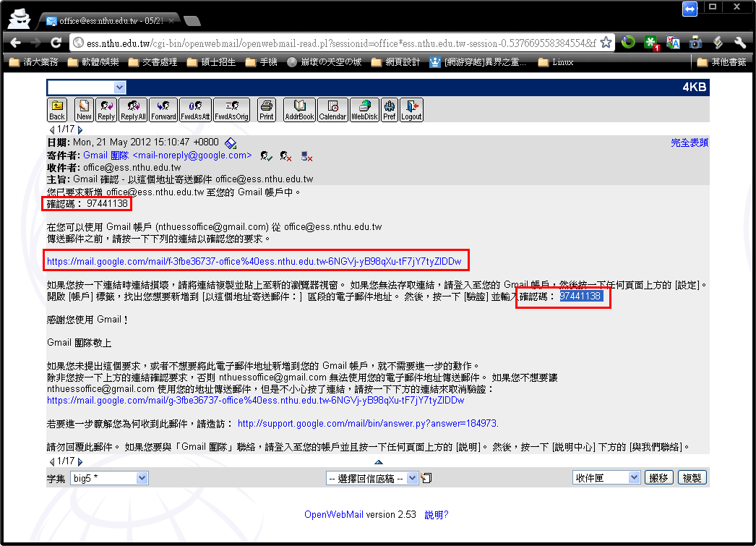Click the 4KB message size text
This screenshot has width=756, height=546.
coord(695,88)
